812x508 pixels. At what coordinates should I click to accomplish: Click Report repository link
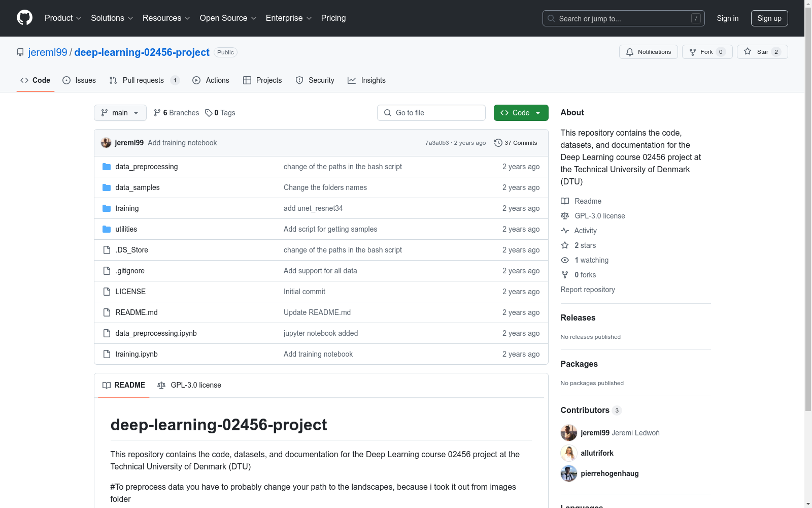588,290
